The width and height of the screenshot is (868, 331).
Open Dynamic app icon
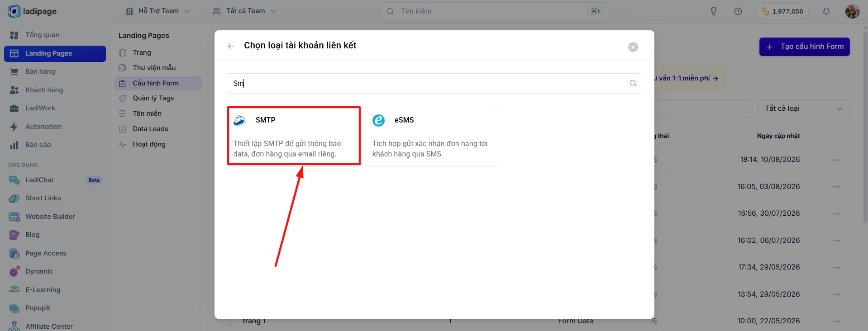click(14, 271)
